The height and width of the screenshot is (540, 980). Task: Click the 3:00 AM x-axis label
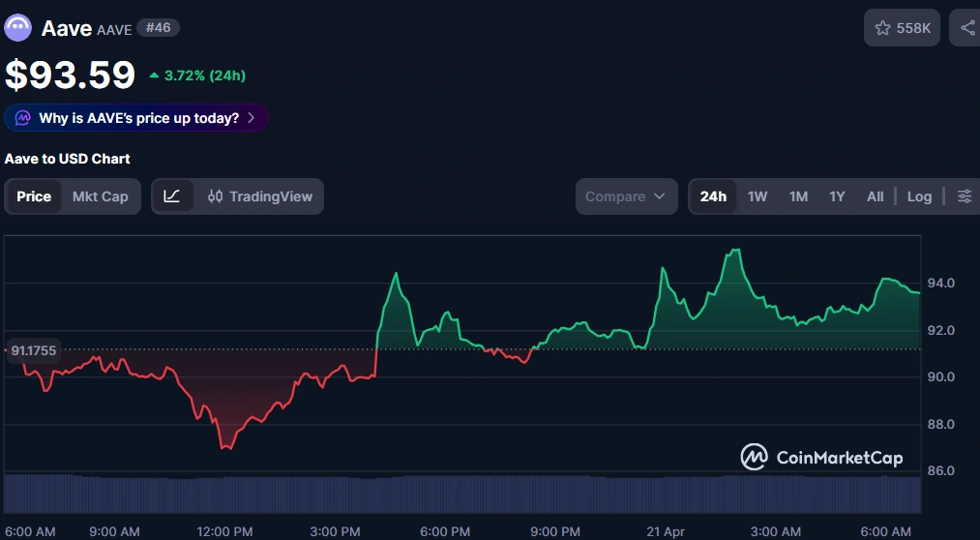[776, 532]
